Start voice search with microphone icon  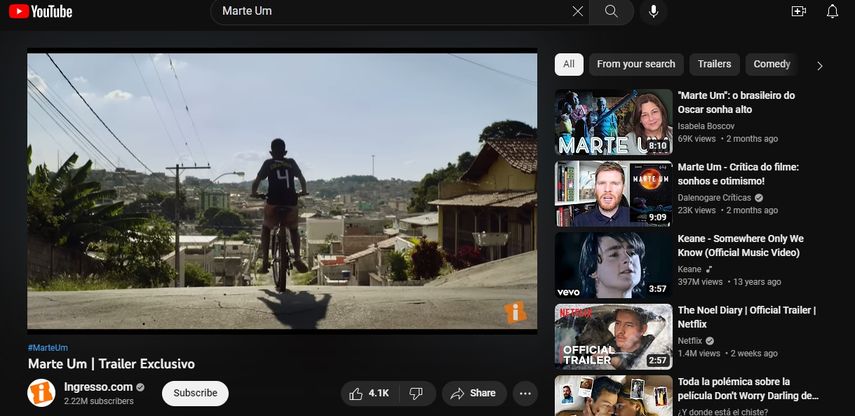point(654,11)
